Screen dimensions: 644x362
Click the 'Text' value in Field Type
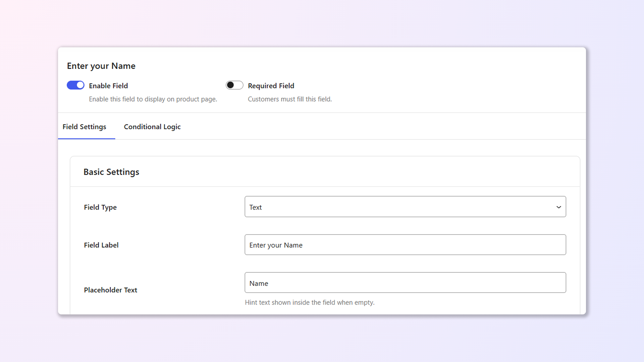pyautogui.click(x=256, y=207)
